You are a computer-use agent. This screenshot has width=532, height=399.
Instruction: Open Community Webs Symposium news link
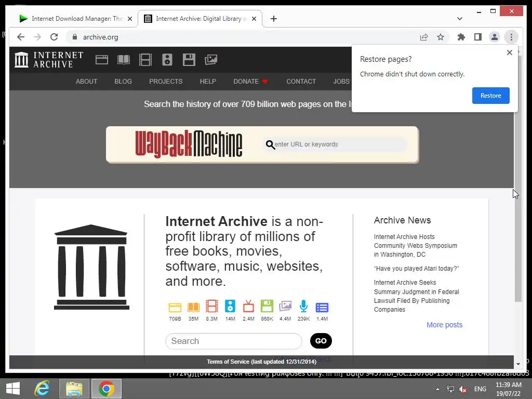click(416, 245)
